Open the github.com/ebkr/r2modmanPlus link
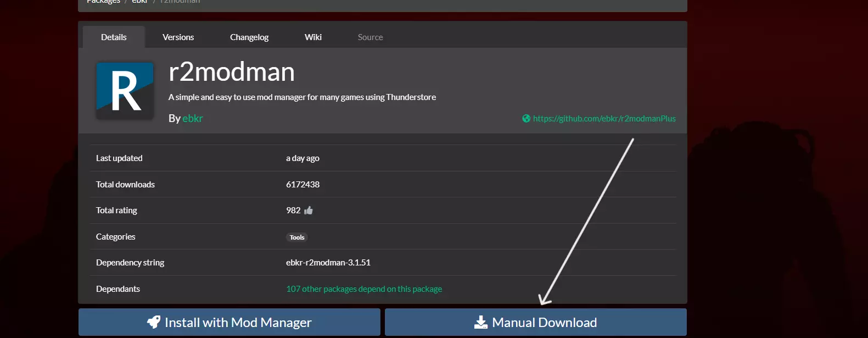The width and height of the screenshot is (868, 338). pos(604,119)
